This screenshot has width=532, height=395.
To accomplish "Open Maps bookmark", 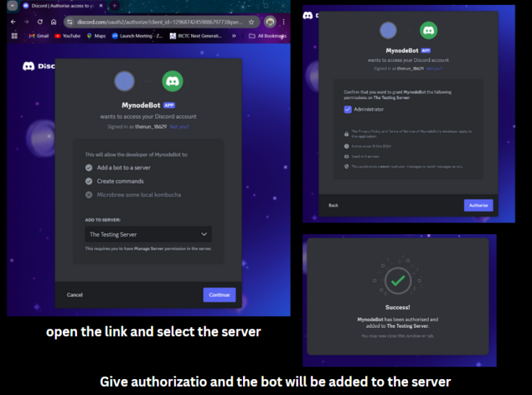I will (96, 35).
